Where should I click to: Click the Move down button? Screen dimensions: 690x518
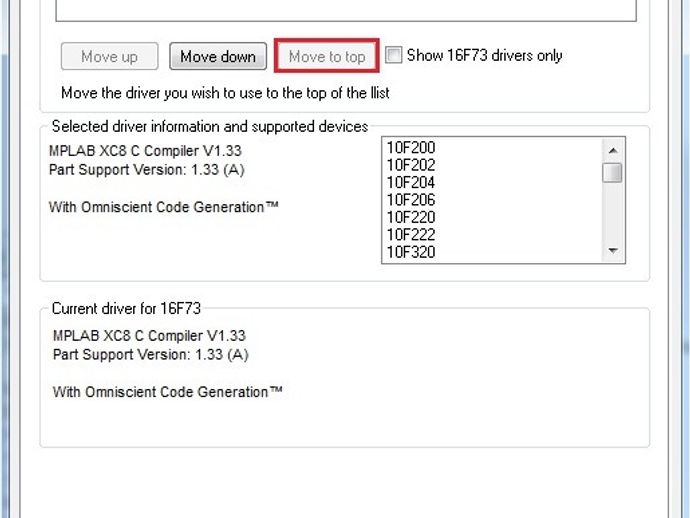pyautogui.click(x=218, y=56)
